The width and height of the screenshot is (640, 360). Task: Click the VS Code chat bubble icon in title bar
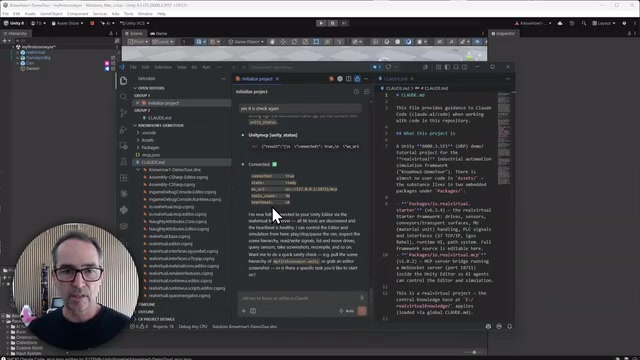click(388, 67)
